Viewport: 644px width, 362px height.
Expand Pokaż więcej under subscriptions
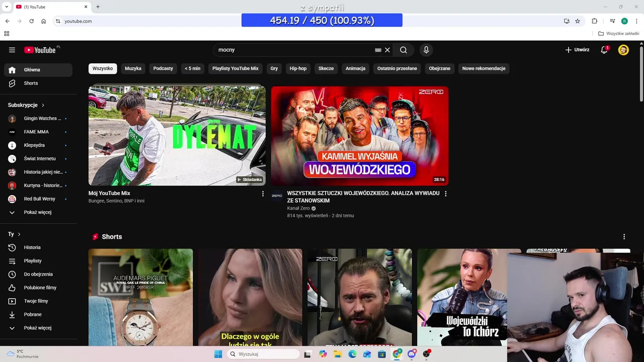(x=38, y=212)
